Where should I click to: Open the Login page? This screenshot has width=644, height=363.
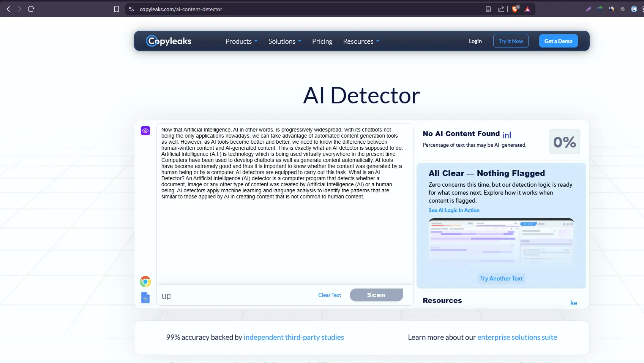[x=475, y=41]
